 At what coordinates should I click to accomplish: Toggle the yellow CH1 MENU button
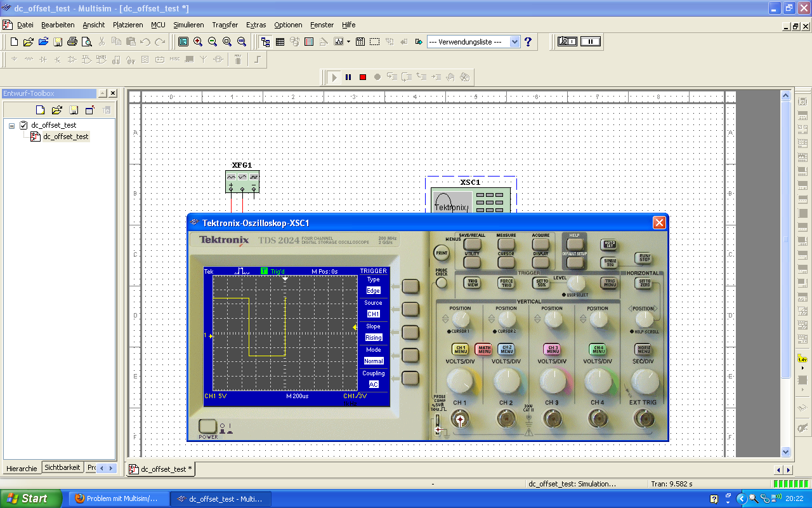460,349
